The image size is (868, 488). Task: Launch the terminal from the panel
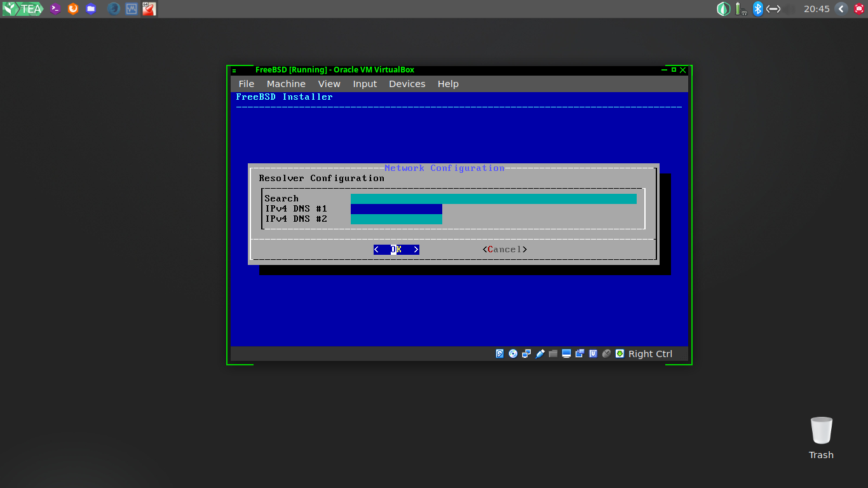55,9
